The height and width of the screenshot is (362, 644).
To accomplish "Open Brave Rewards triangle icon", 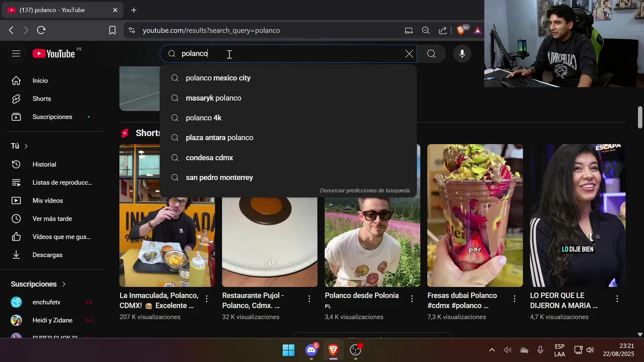I will (477, 30).
